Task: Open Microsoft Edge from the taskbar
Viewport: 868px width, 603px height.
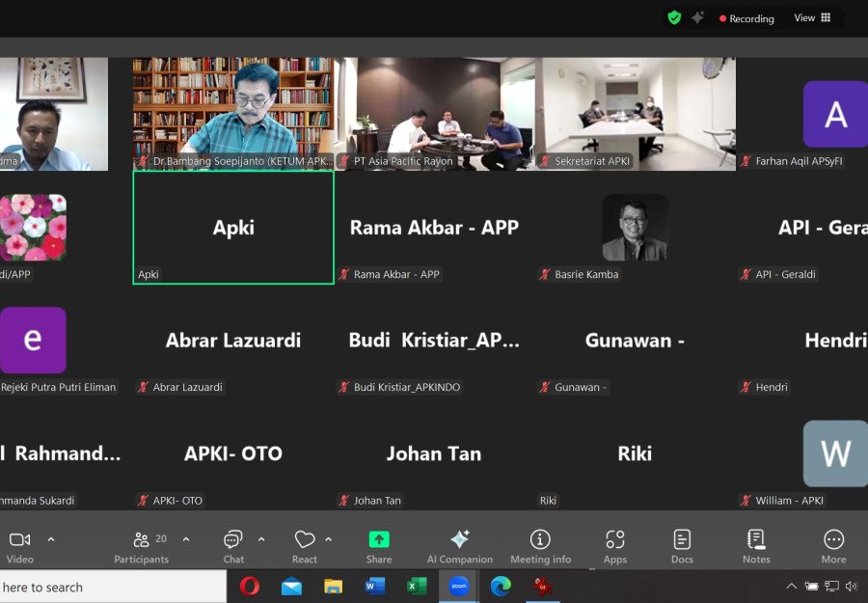Action: pos(501,587)
